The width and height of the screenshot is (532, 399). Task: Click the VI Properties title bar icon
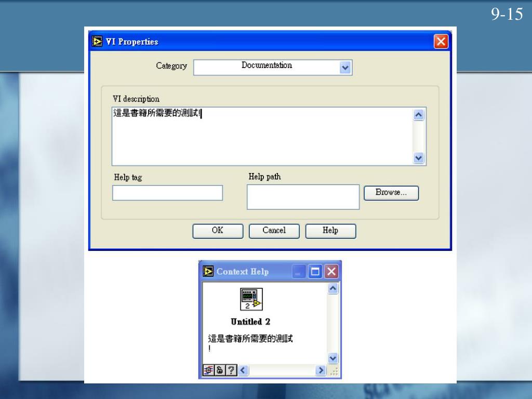(x=97, y=42)
